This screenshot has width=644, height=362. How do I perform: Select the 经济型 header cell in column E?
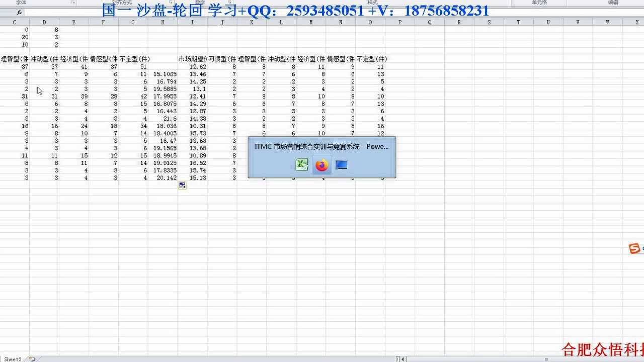[x=74, y=59]
